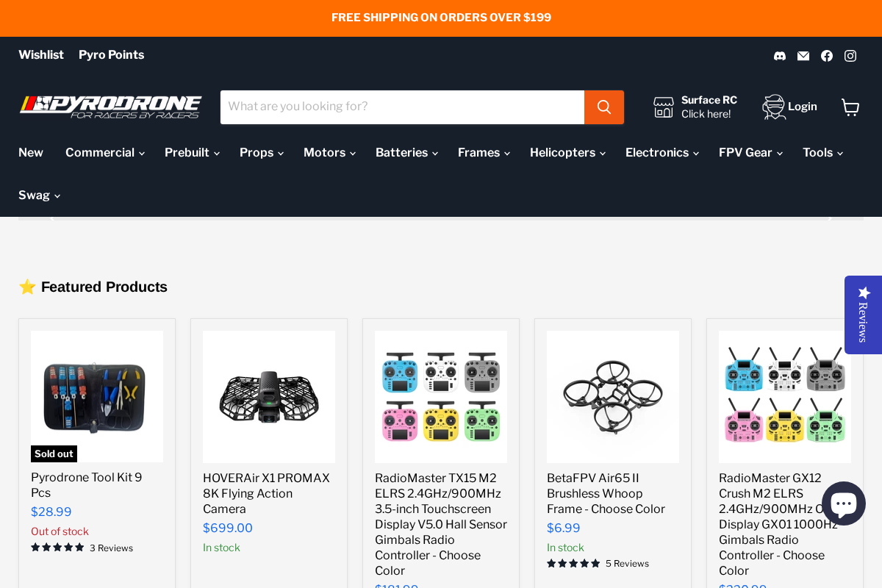882x588 pixels.
Task: Click the 5-star rating on Pyrodrone Tool Kit
Action: pyautogui.click(x=57, y=547)
